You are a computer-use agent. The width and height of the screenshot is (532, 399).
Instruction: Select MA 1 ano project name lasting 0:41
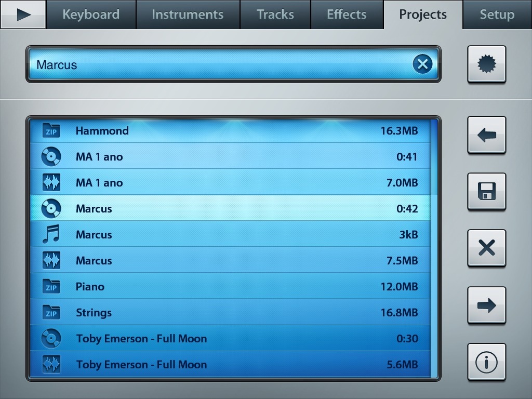coord(99,157)
